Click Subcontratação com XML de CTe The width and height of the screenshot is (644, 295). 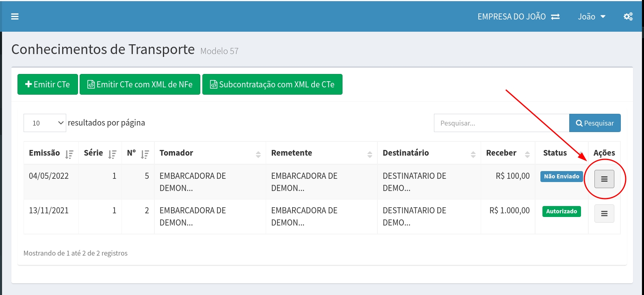[272, 85]
